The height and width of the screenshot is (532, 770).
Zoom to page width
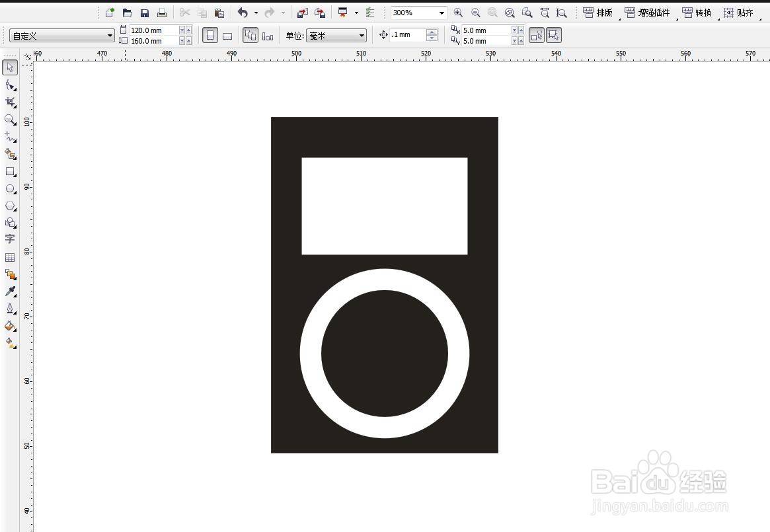(x=545, y=13)
